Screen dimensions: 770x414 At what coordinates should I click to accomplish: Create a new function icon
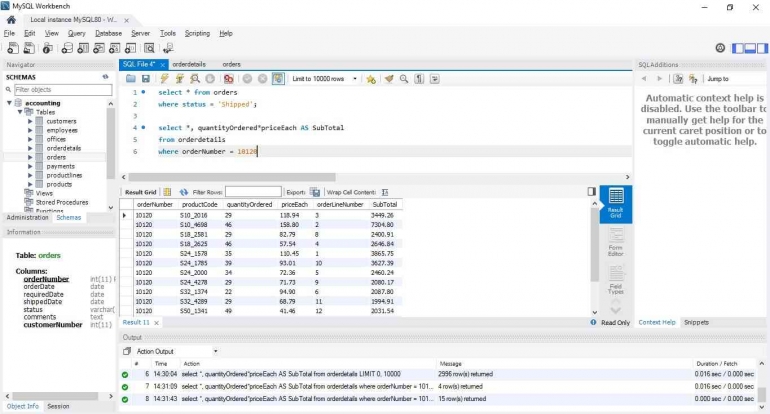click(x=130, y=48)
